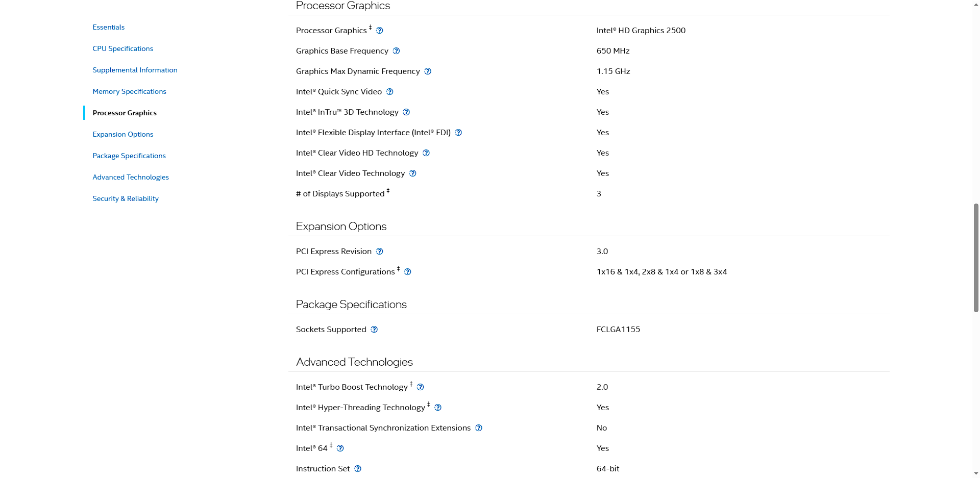Click help icon for PCI Express Revision
The width and height of the screenshot is (980, 478).
379,251
